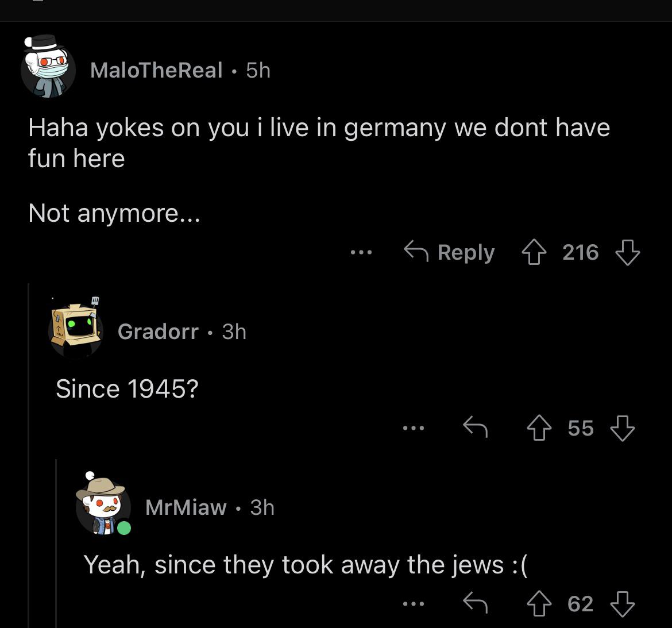Open MrMiaw's user profile
This screenshot has height=628, width=672.
(x=186, y=507)
